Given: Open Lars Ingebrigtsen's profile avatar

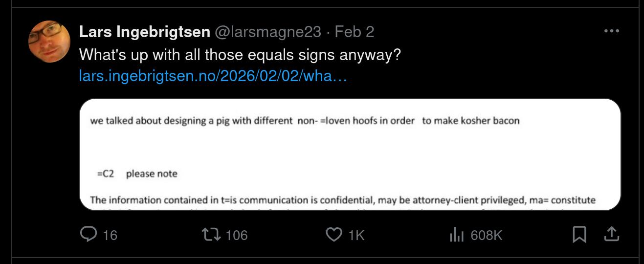Looking at the screenshot, I should (49, 42).
